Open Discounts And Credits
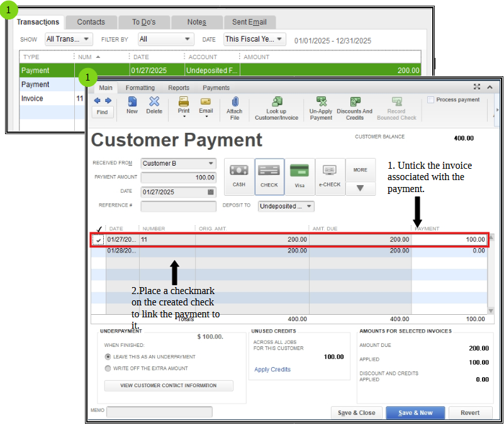The image size is (504, 425). 354,107
